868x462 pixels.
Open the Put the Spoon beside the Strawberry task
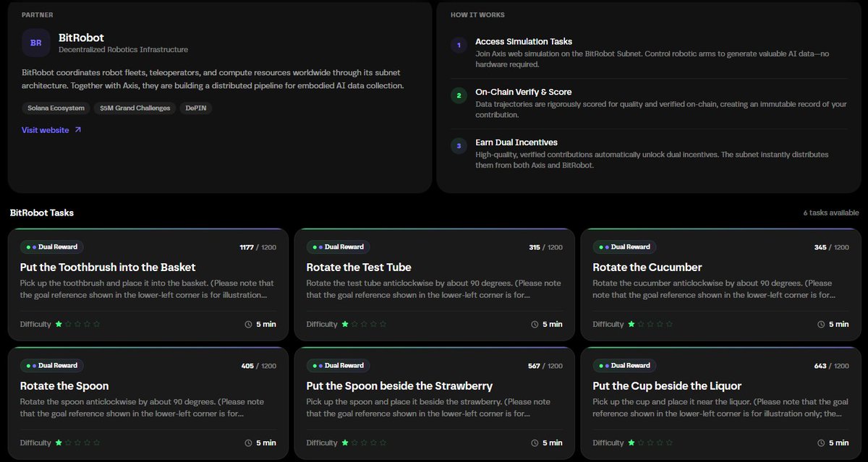435,403
